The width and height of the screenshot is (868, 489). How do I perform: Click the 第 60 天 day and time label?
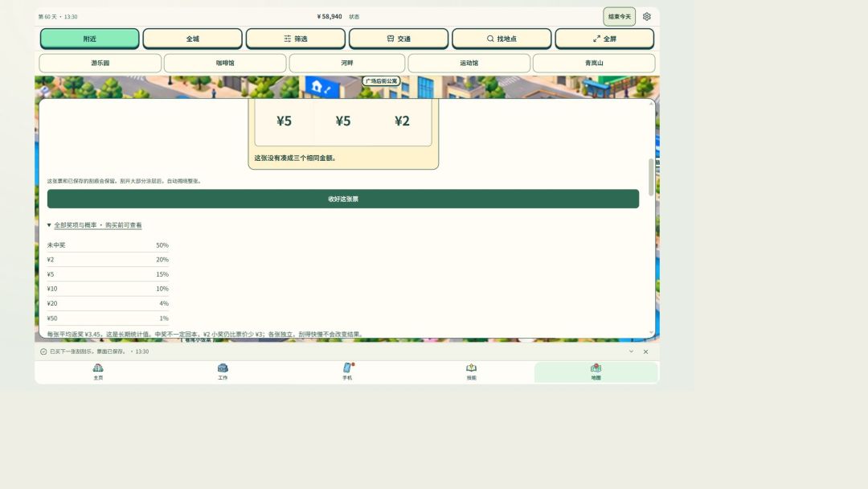(58, 17)
